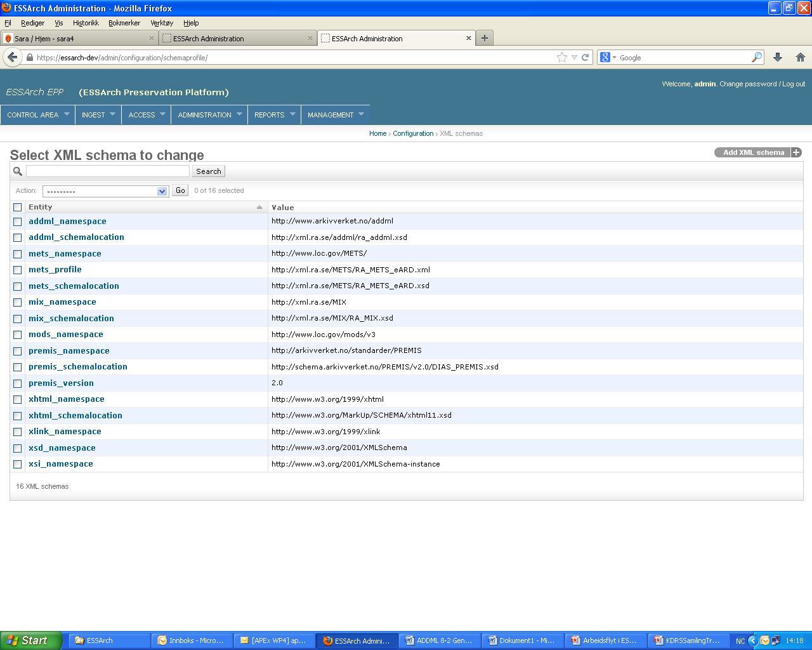Check the xlink_namespace row checkbox
The width and height of the screenshot is (812, 650).
click(18, 432)
